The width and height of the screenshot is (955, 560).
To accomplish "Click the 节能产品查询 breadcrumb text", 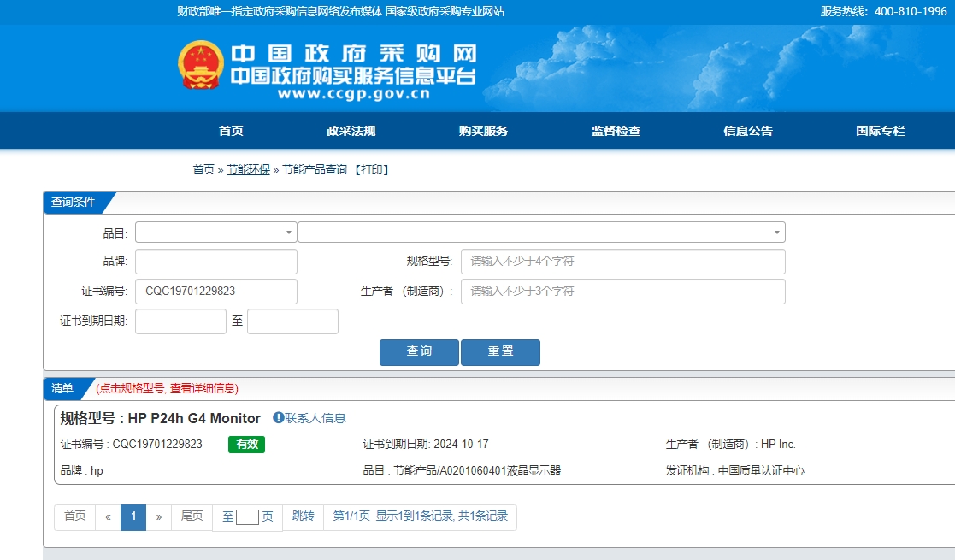I will point(315,169).
